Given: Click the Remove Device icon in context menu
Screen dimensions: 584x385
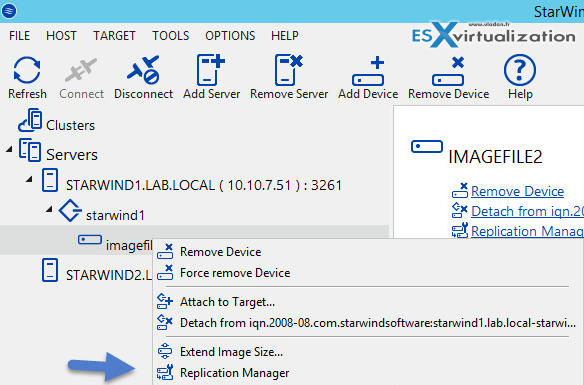Looking at the screenshot, I should coord(165,251).
